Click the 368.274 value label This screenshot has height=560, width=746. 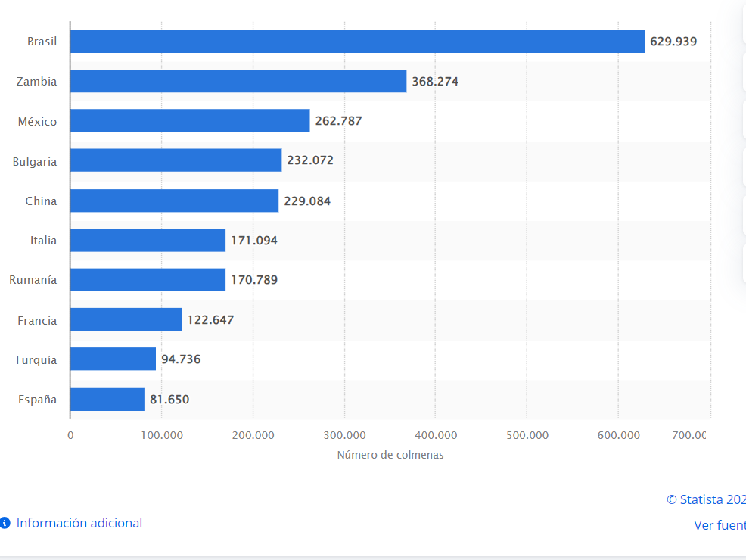435,81
